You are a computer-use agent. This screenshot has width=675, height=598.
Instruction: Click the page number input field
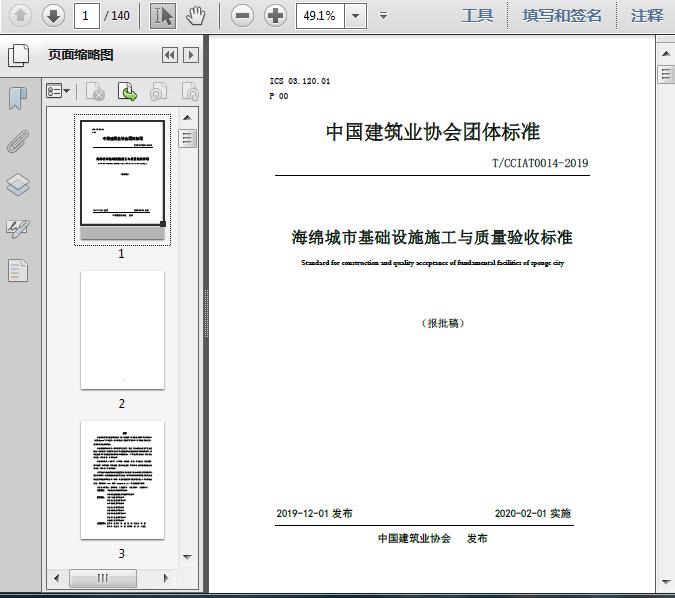tap(88, 15)
